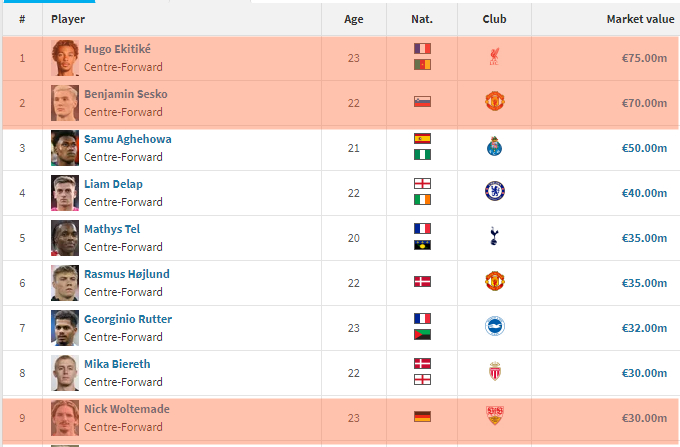Open FC Porto club crest icon

click(x=494, y=146)
